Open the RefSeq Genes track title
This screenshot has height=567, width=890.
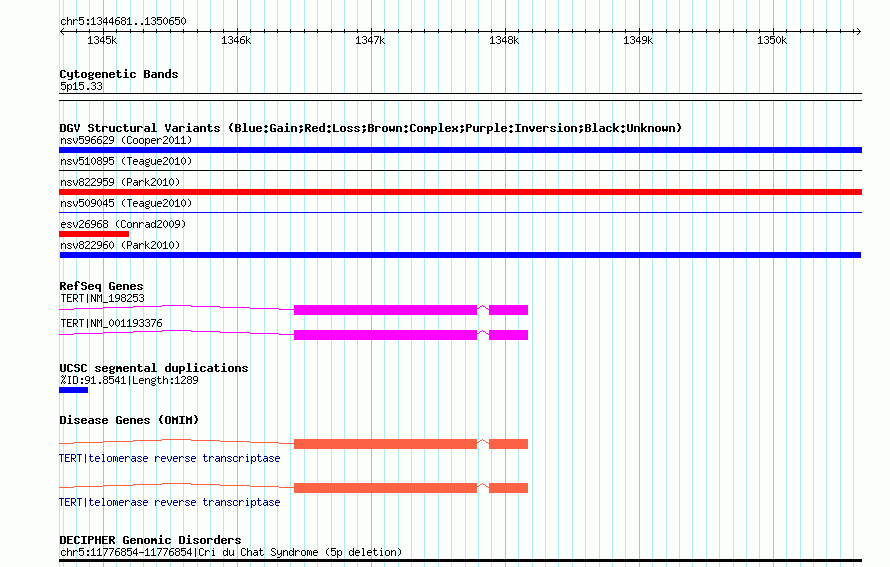click(x=101, y=286)
